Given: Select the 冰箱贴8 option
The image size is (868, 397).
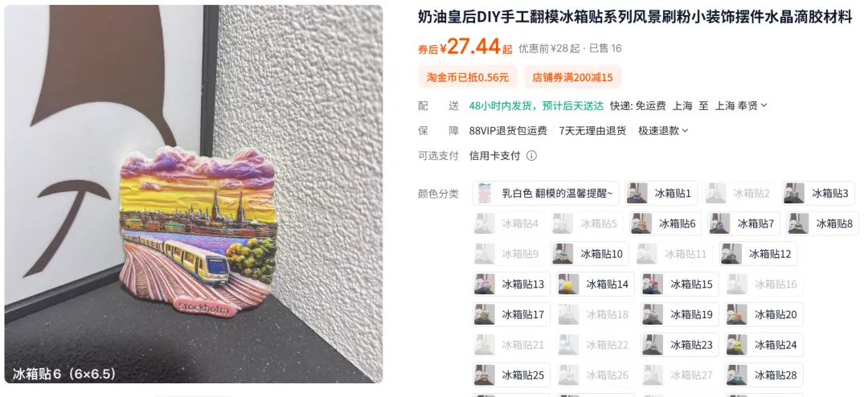Looking at the screenshot, I should click(823, 223).
